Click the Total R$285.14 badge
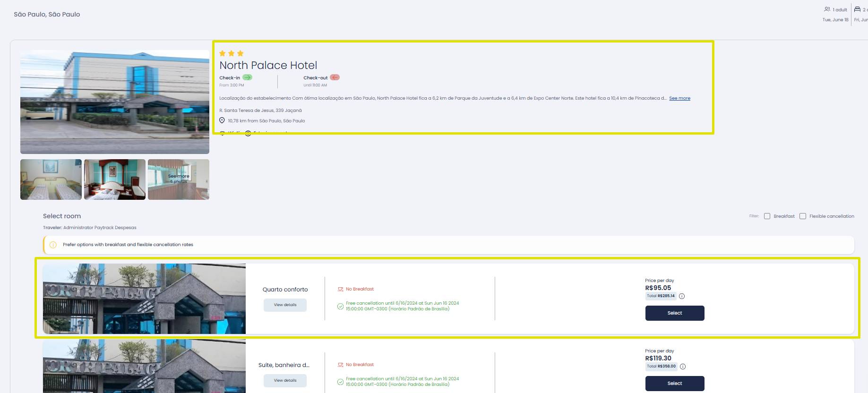This screenshot has width=868, height=393. (661, 296)
